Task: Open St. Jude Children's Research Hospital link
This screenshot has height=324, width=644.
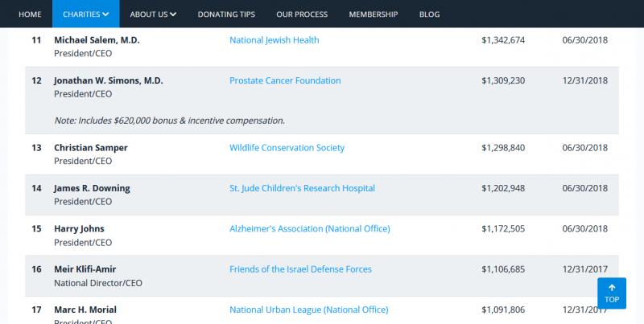Action: (303, 188)
